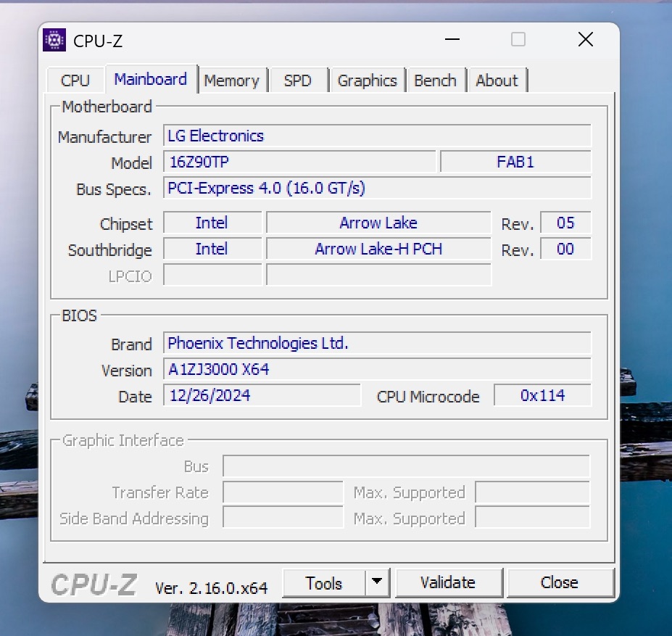Click Max. Supported field beside Side Band Addressing
672x636 pixels.
533,518
